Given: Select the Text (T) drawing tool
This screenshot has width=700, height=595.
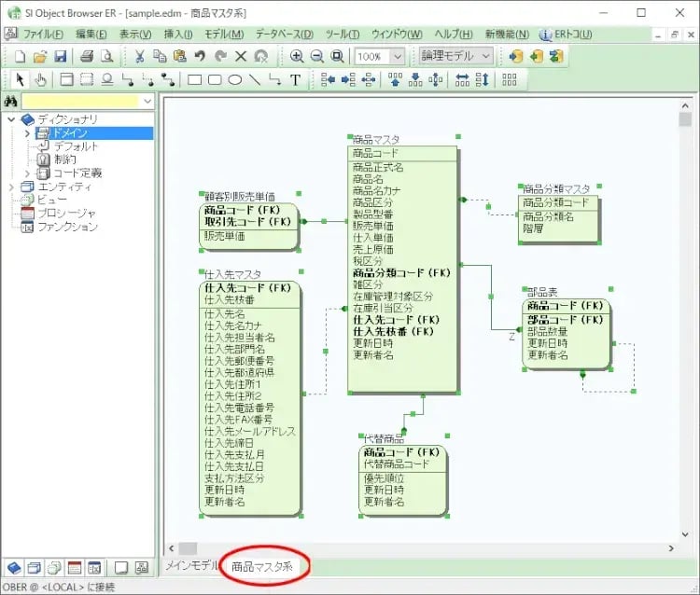Looking at the screenshot, I should point(295,79).
